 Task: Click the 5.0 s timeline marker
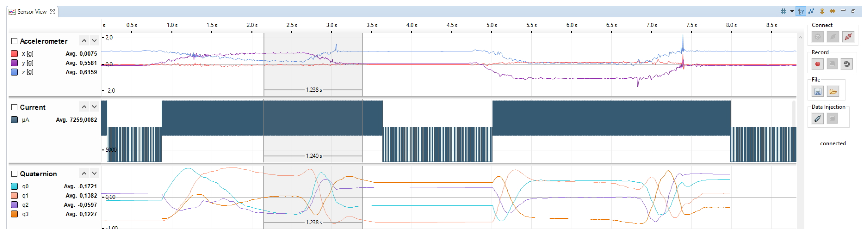coord(491,25)
